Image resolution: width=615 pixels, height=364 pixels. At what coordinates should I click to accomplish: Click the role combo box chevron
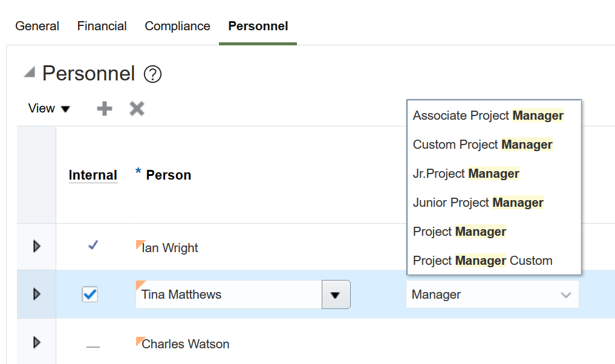566,295
